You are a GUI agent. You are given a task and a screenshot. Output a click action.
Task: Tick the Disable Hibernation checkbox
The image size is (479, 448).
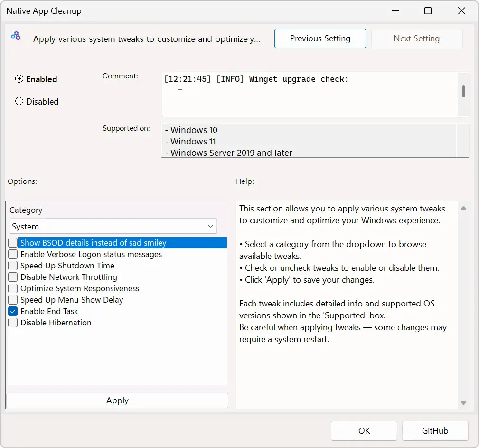pyautogui.click(x=13, y=323)
